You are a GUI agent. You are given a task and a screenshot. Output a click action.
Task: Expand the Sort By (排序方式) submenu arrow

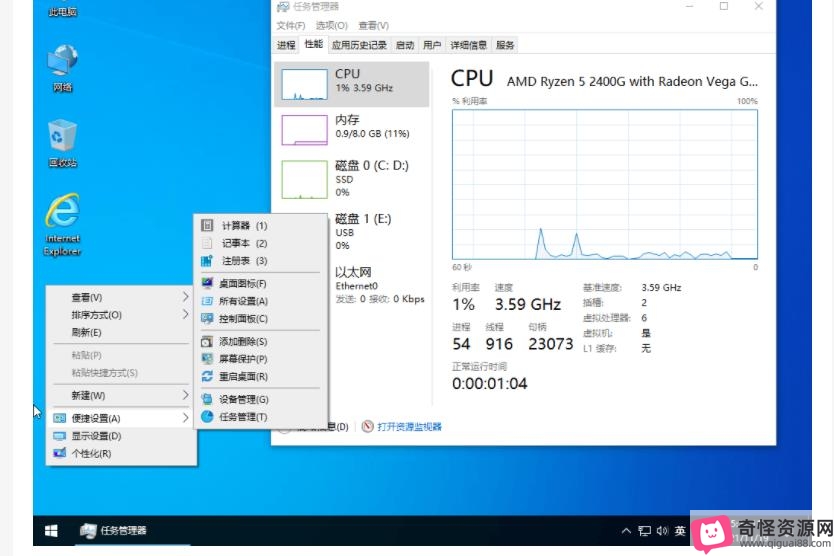(x=185, y=314)
